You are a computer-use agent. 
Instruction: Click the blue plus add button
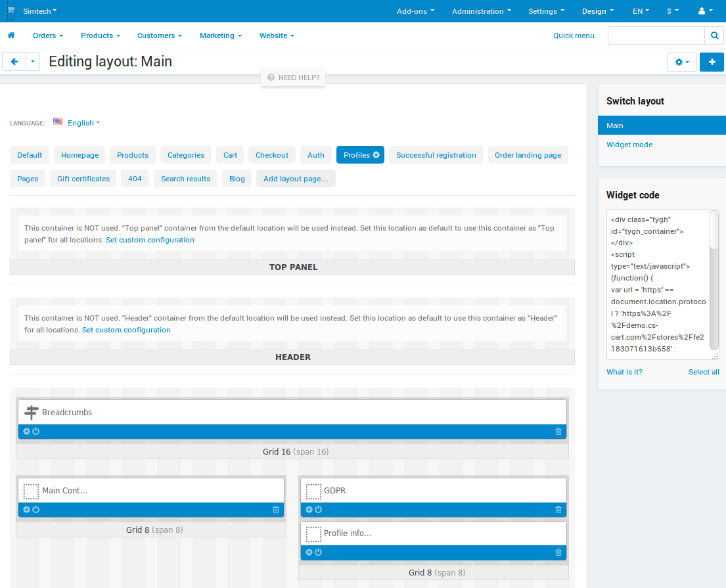click(x=712, y=62)
